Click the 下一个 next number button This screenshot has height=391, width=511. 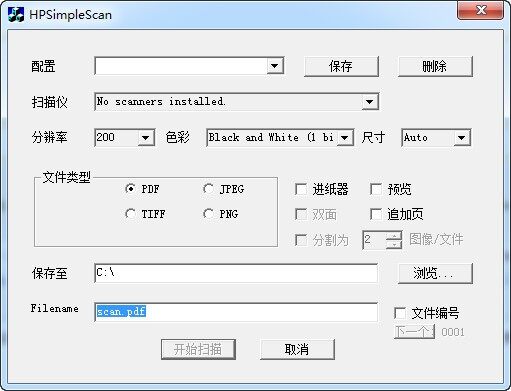(x=414, y=332)
